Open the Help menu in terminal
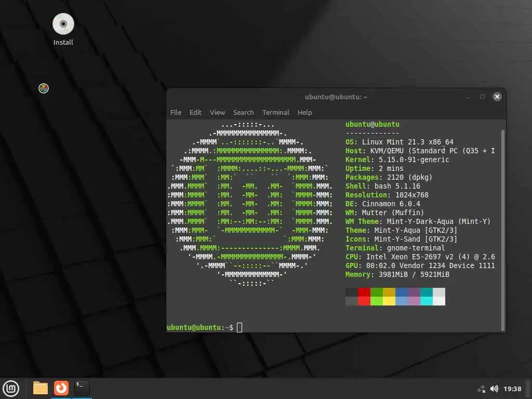 (x=304, y=112)
